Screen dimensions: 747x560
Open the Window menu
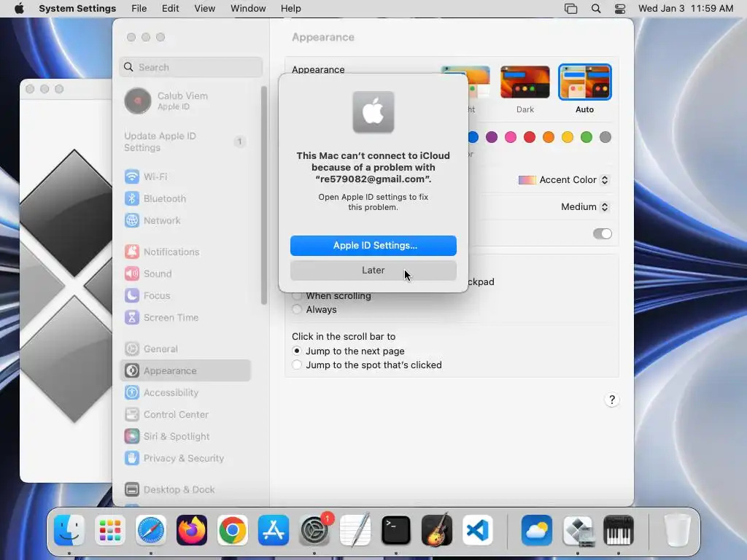pos(248,9)
